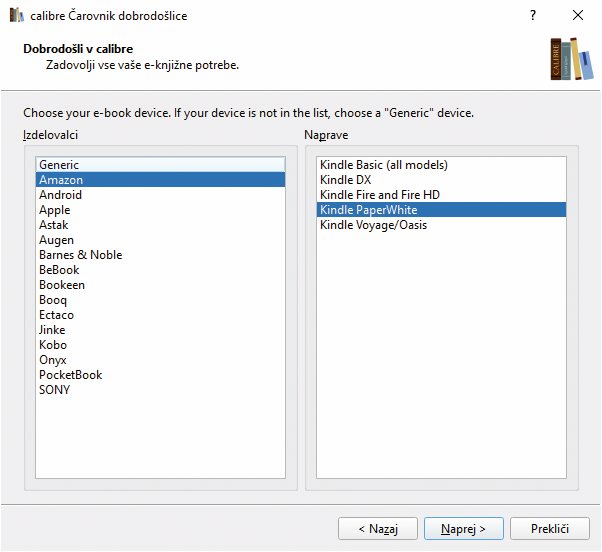Screen dimensions: 602x552
Task: Select Ectaco manufacturer
Action: [160, 315]
